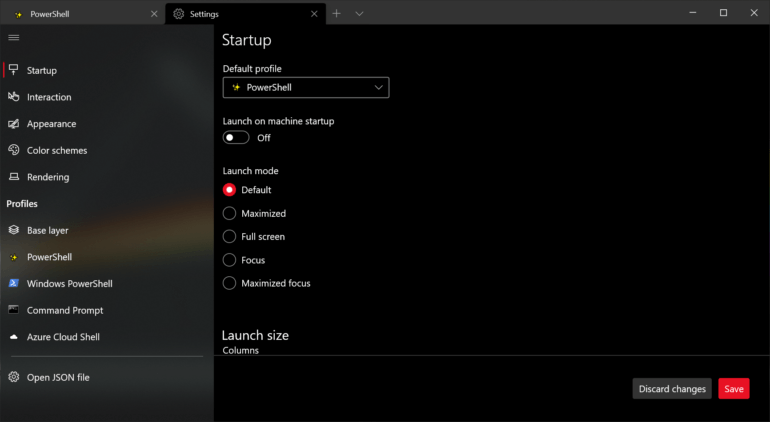Click the Base layer stack icon
The width and height of the screenshot is (770, 422).
tap(14, 229)
